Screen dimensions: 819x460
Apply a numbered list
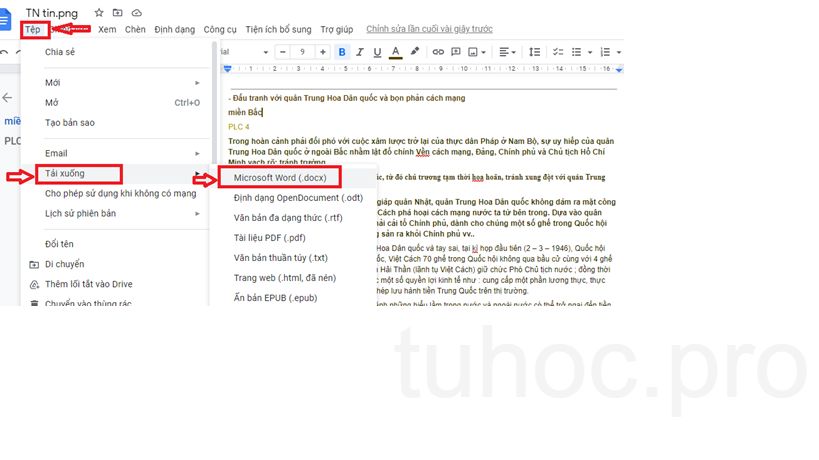point(605,52)
